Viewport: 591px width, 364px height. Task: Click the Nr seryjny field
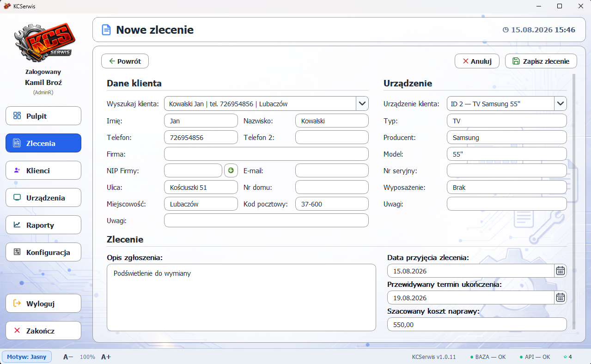506,170
